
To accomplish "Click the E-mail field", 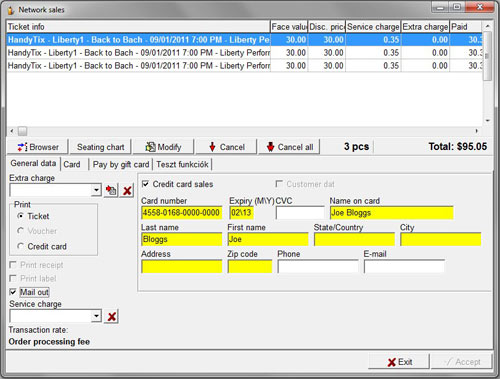I will 404,267.
